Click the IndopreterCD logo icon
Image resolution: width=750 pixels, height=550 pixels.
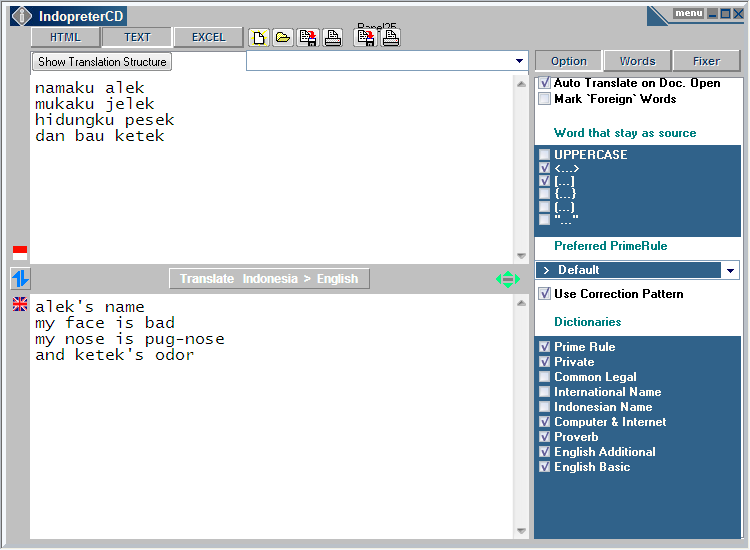coord(22,16)
